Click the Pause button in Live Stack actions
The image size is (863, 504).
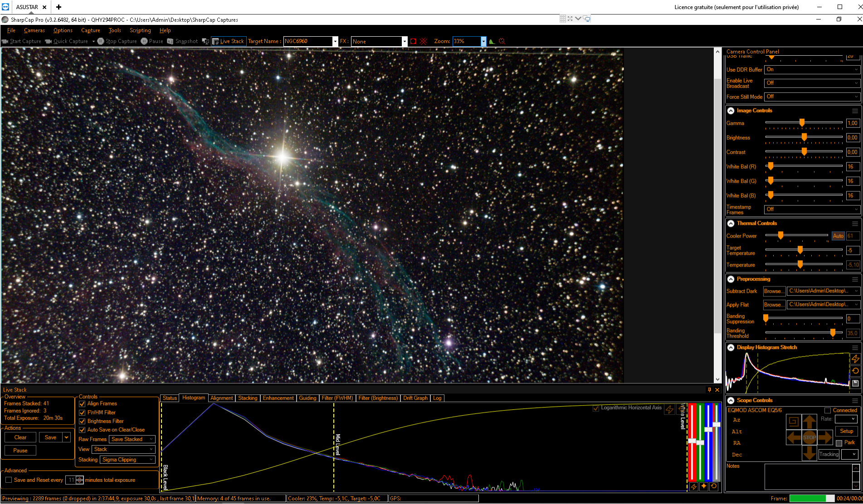pos(20,451)
